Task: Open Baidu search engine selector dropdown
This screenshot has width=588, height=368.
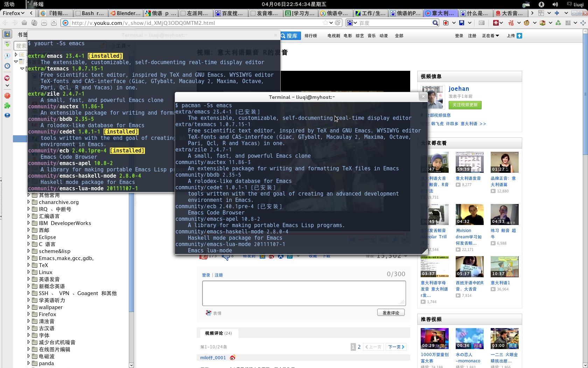Action: (x=352, y=23)
